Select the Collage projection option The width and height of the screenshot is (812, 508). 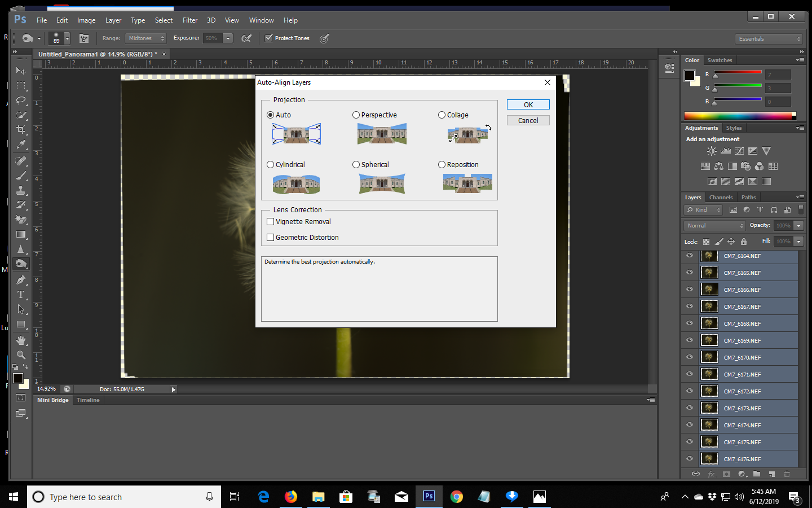[x=442, y=115]
